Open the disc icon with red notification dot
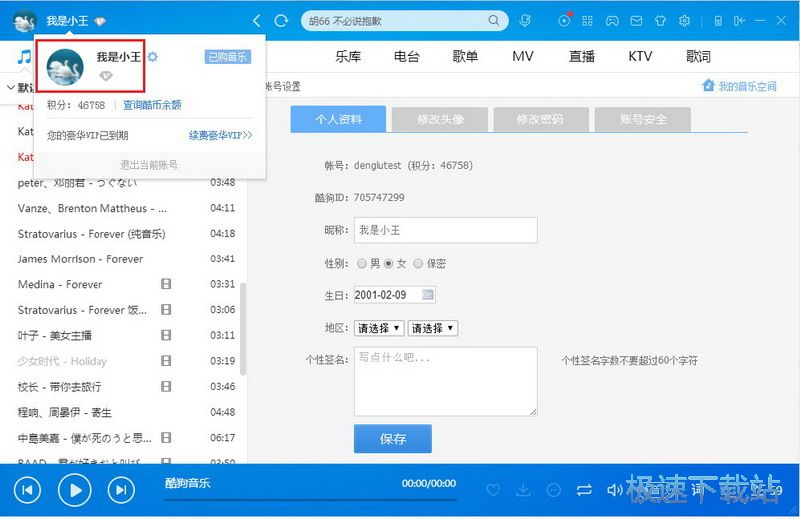The image size is (800, 519). pyautogui.click(x=564, y=20)
